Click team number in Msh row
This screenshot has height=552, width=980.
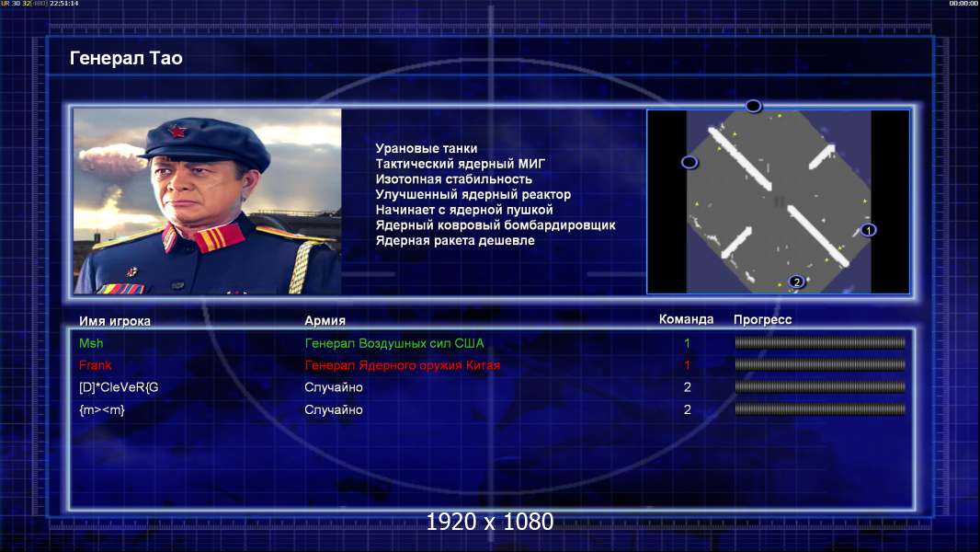point(687,343)
